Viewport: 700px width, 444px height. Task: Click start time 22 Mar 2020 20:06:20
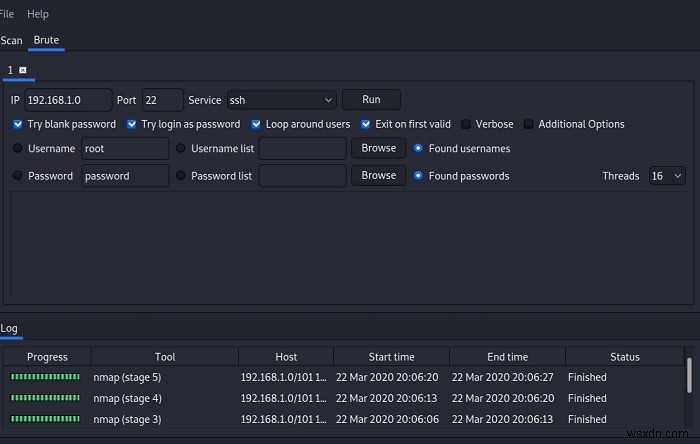coord(387,377)
